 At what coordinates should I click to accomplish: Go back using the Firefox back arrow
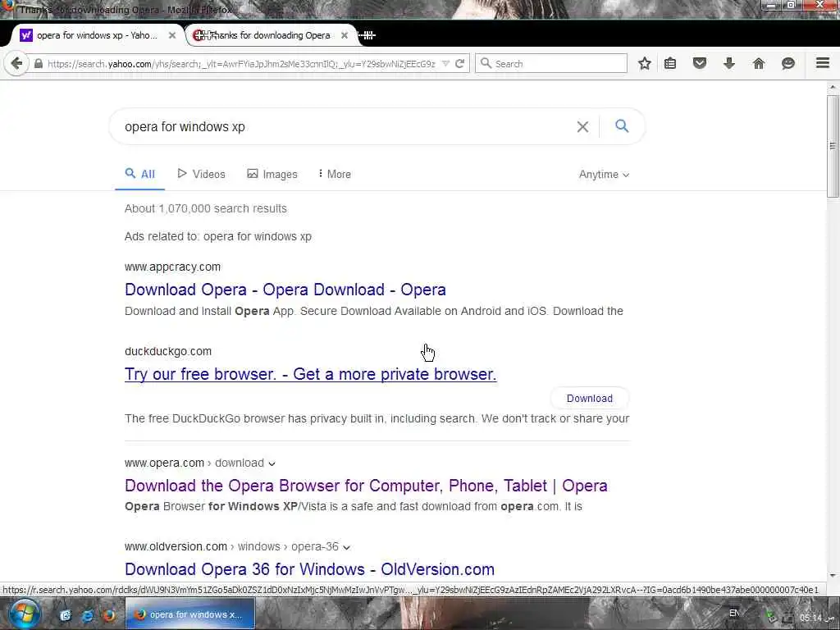(x=16, y=64)
